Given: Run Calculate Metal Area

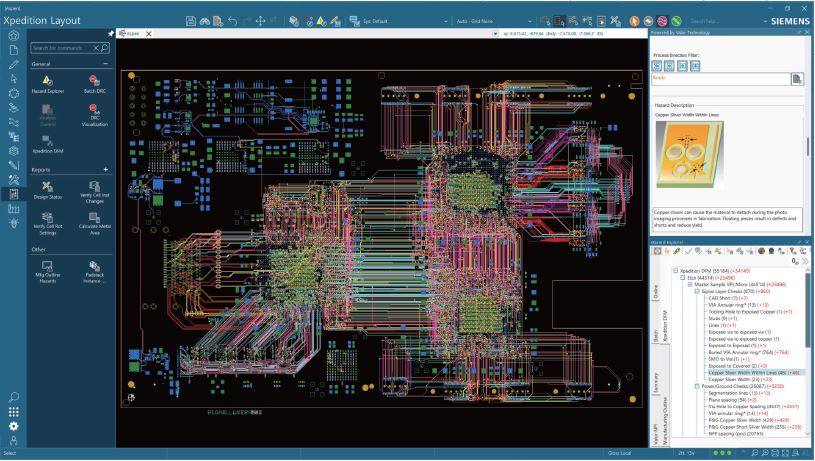Looking at the screenshot, I should (x=94, y=223).
